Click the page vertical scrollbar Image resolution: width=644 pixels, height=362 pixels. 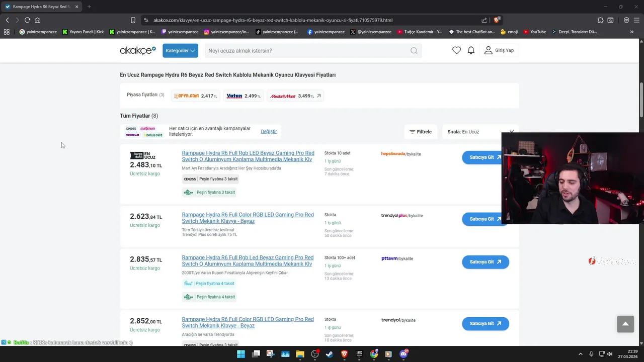pos(641,101)
